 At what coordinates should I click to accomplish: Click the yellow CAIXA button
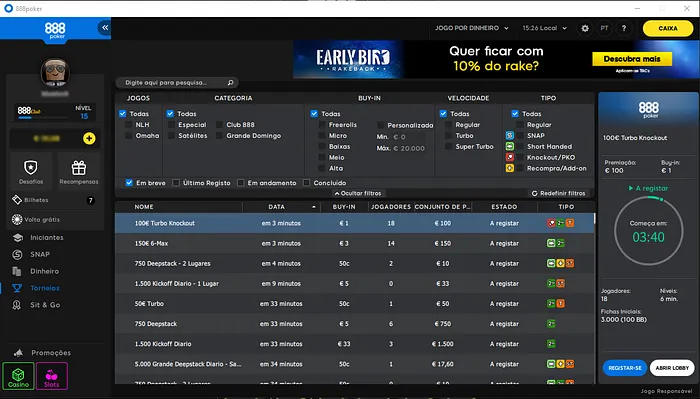coord(668,28)
